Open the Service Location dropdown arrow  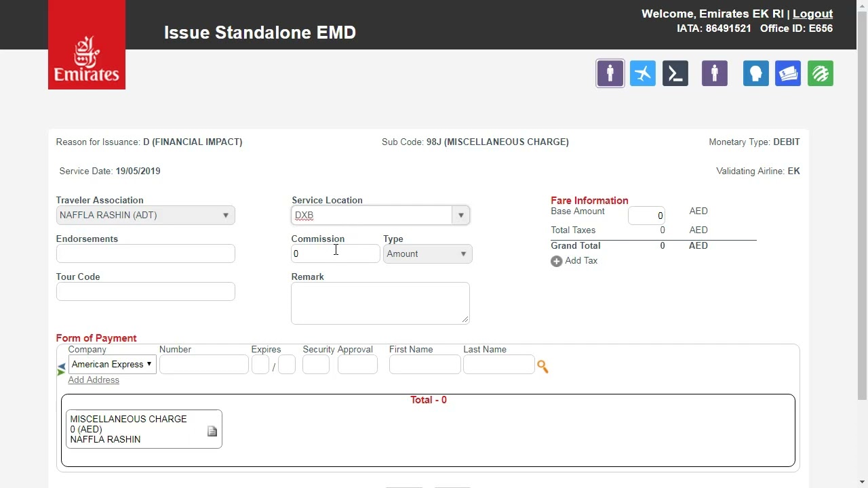(461, 216)
